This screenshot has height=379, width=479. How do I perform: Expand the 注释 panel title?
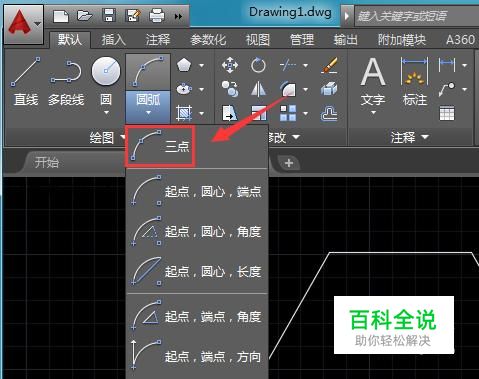(x=409, y=137)
